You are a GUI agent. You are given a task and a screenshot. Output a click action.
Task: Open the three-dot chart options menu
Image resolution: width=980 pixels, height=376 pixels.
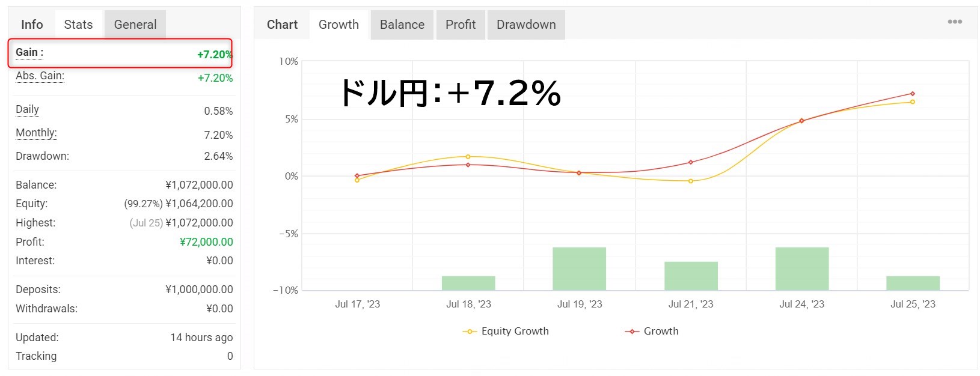click(x=954, y=22)
